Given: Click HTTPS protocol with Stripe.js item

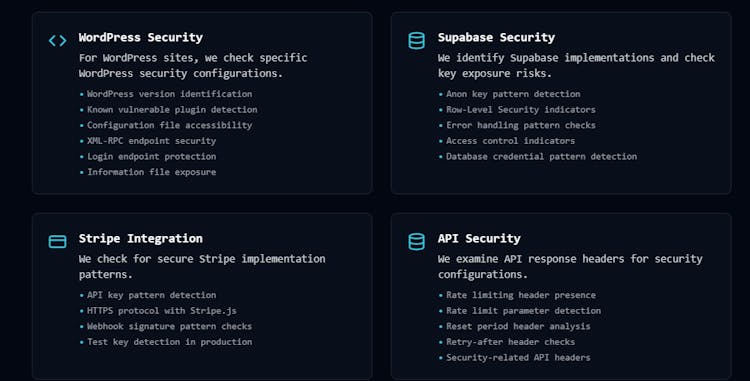Looking at the screenshot, I should pos(162,311).
